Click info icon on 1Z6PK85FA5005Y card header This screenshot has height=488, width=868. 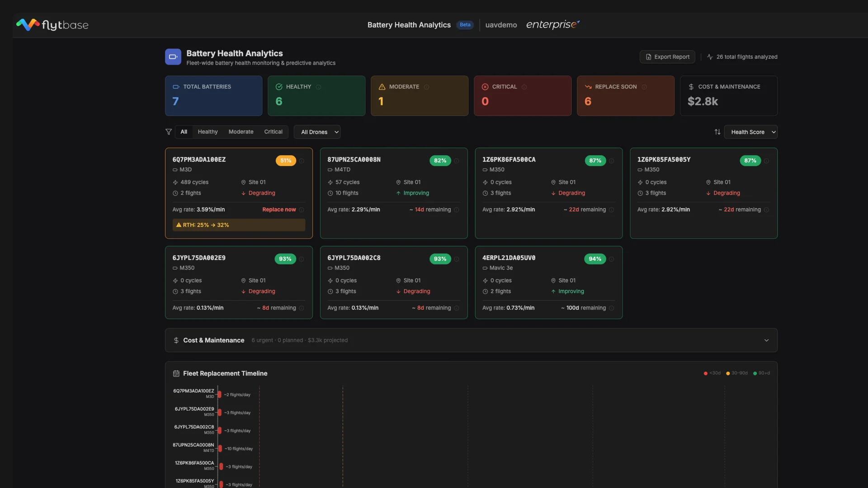pos(766,161)
